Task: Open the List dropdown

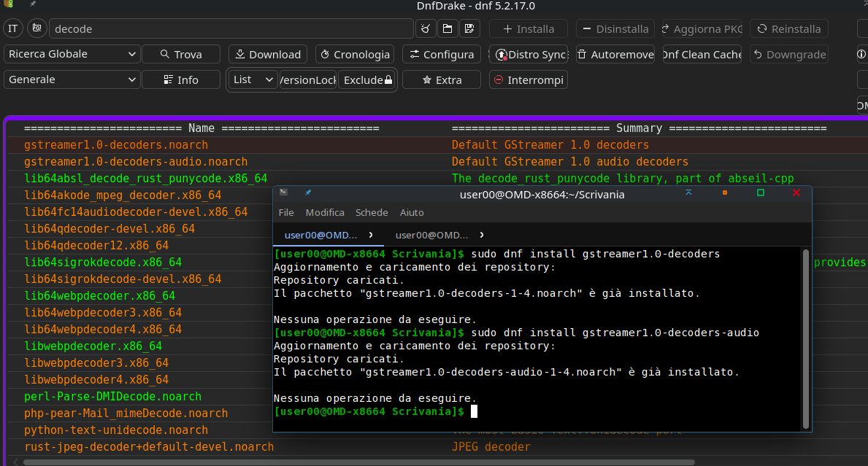Action: click(x=253, y=79)
